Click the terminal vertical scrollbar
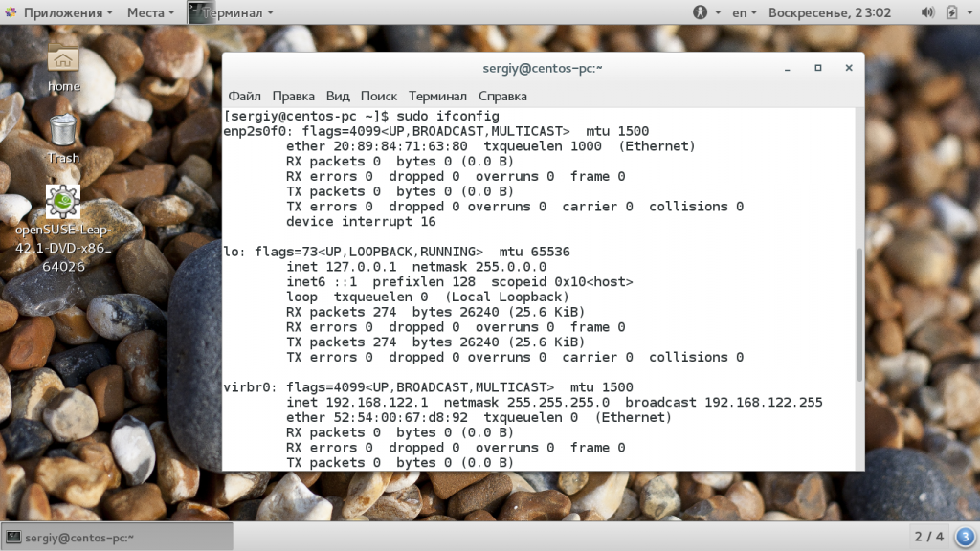The width and height of the screenshot is (980, 551). 859,314
